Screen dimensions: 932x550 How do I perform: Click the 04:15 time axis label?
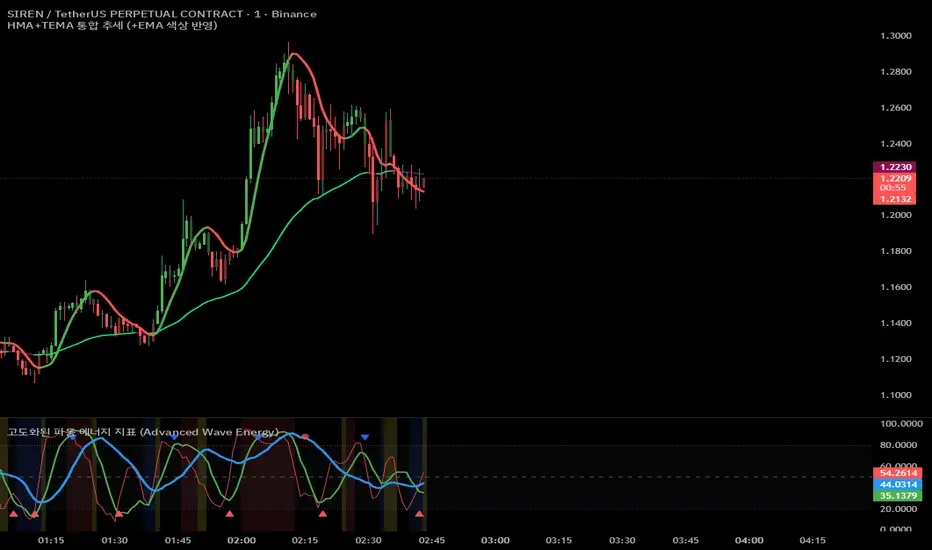coord(813,540)
